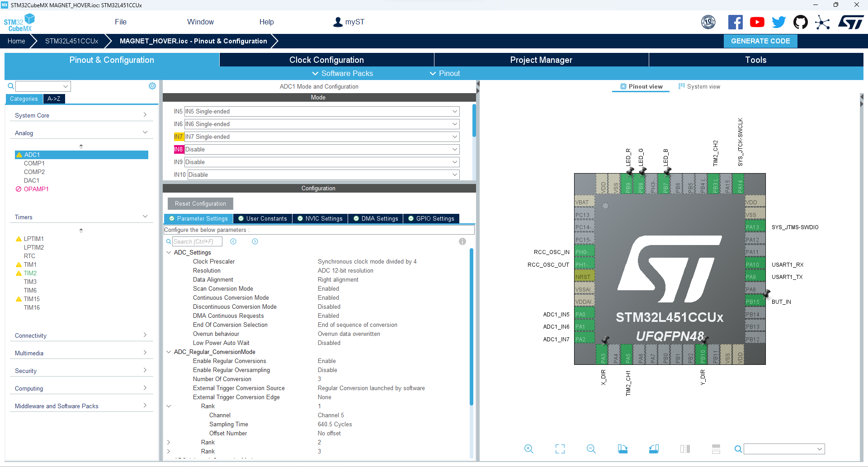Image resolution: width=868 pixels, height=467 pixels.
Task: Open the Twitter bird icon
Action: [x=779, y=22]
